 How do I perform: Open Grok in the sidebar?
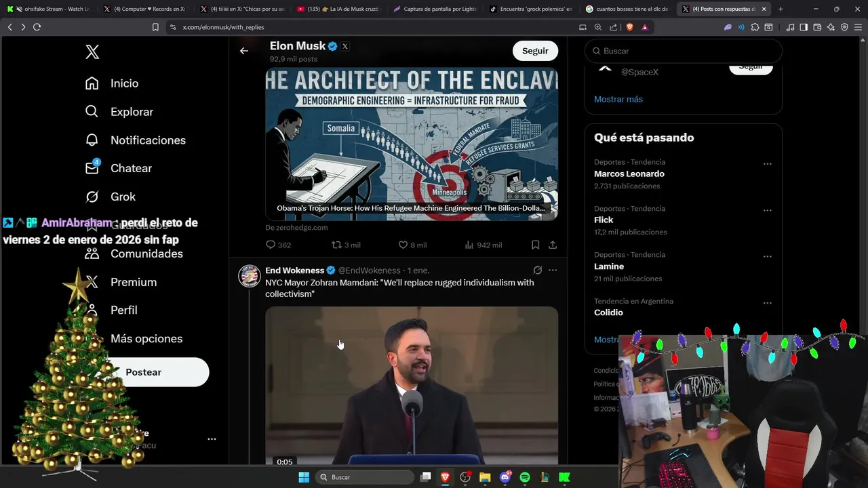point(111,197)
